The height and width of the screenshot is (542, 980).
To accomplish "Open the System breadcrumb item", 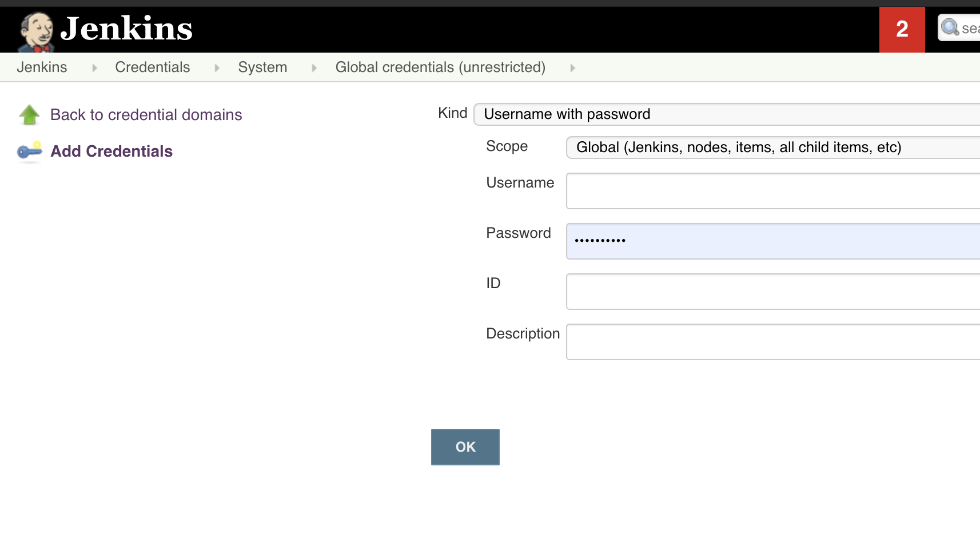I will tap(262, 67).
